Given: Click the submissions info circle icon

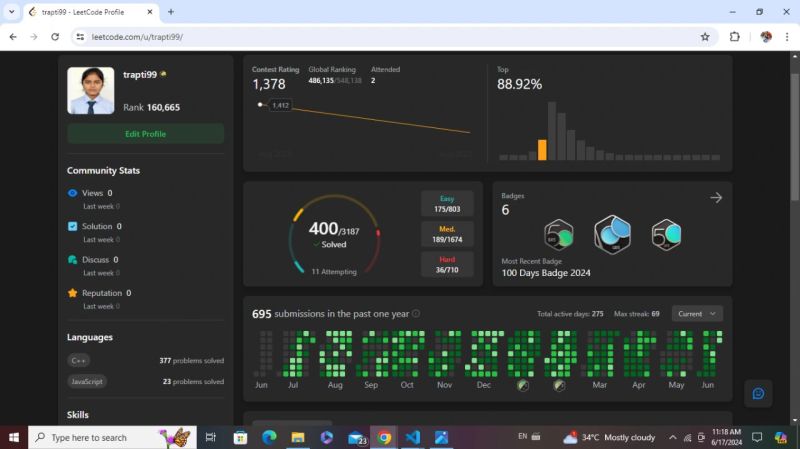Looking at the screenshot, I should pyautogui.click(x=416, y=313).
